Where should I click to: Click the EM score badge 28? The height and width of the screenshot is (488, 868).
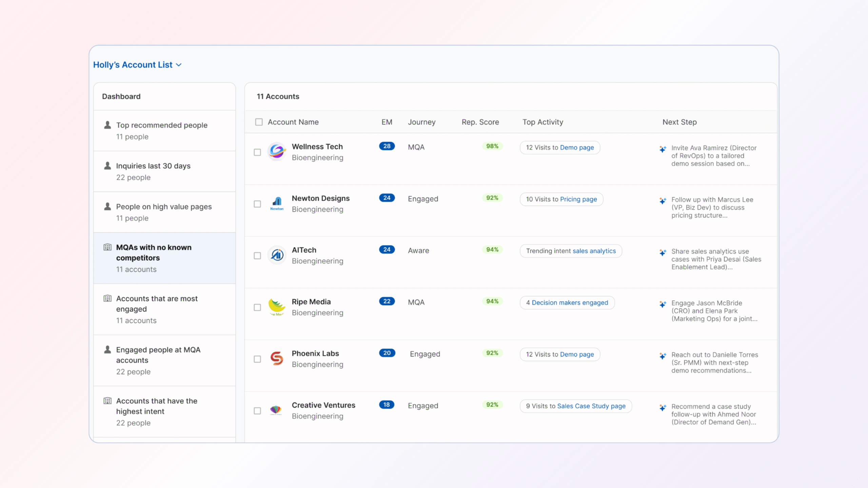pos(387,146)
